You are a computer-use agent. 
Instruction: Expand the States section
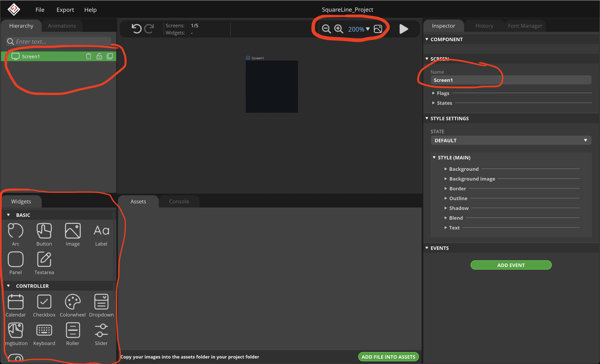[433, 103]
